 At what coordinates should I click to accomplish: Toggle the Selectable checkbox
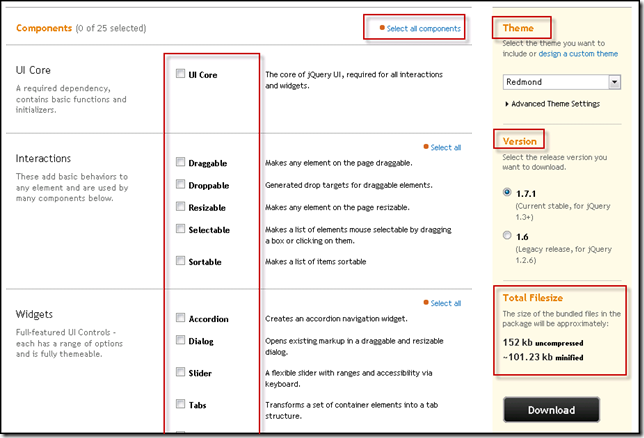tap(180, 230)
